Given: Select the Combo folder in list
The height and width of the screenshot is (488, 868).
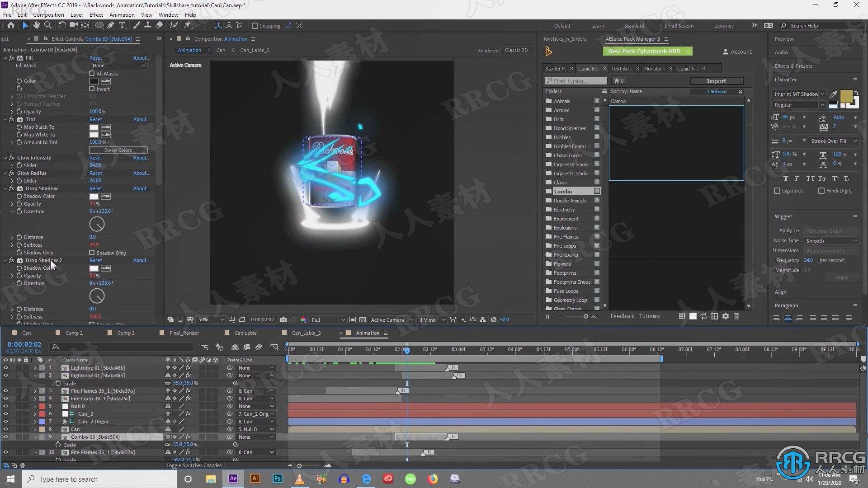Looking at the screenshot, I should [x=572, y=192].
